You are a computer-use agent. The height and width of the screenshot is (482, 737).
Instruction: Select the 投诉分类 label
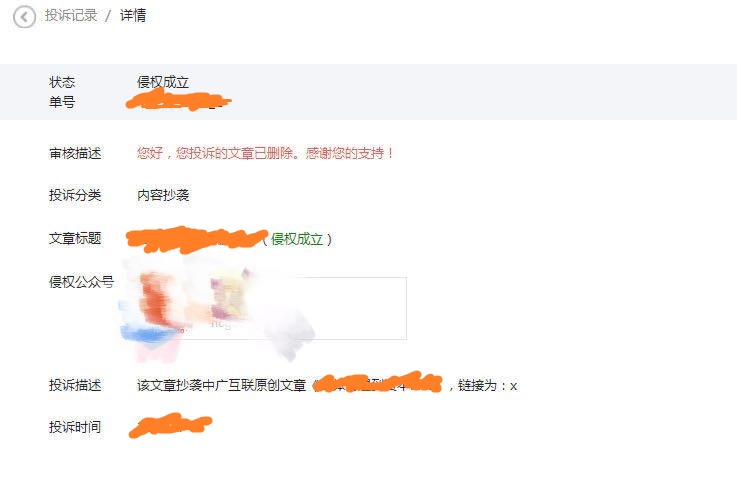75,195
